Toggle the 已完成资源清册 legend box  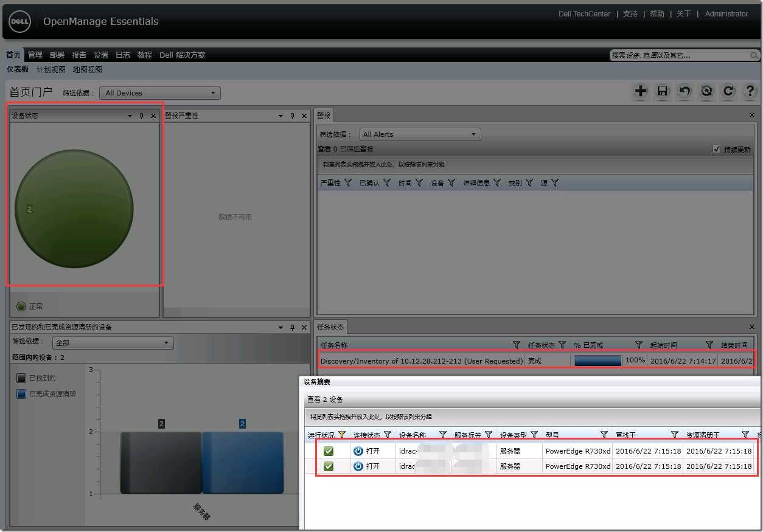coord(21,394)
